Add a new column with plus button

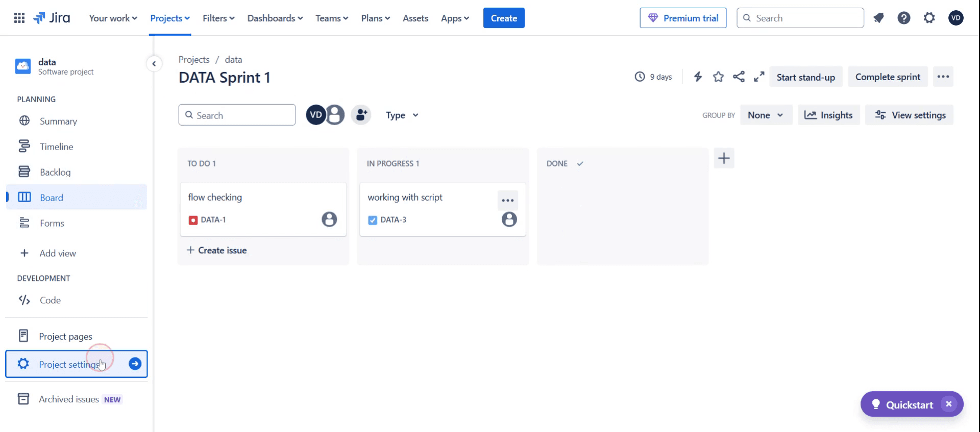pos(724,158)
